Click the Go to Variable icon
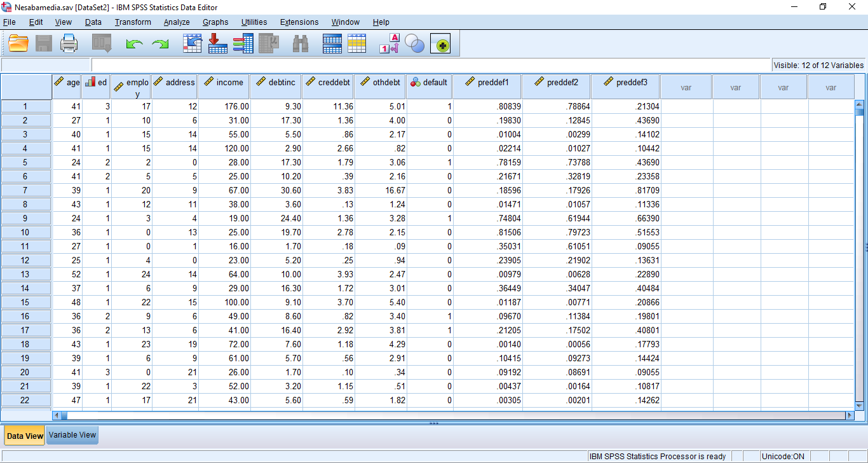The height and width of the screenshot is (463, 868). click(x=218, y=44)
